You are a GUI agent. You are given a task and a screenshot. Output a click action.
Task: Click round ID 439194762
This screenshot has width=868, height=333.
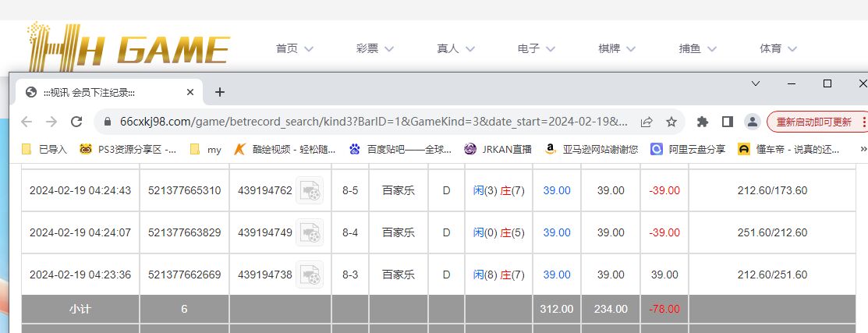265,190
